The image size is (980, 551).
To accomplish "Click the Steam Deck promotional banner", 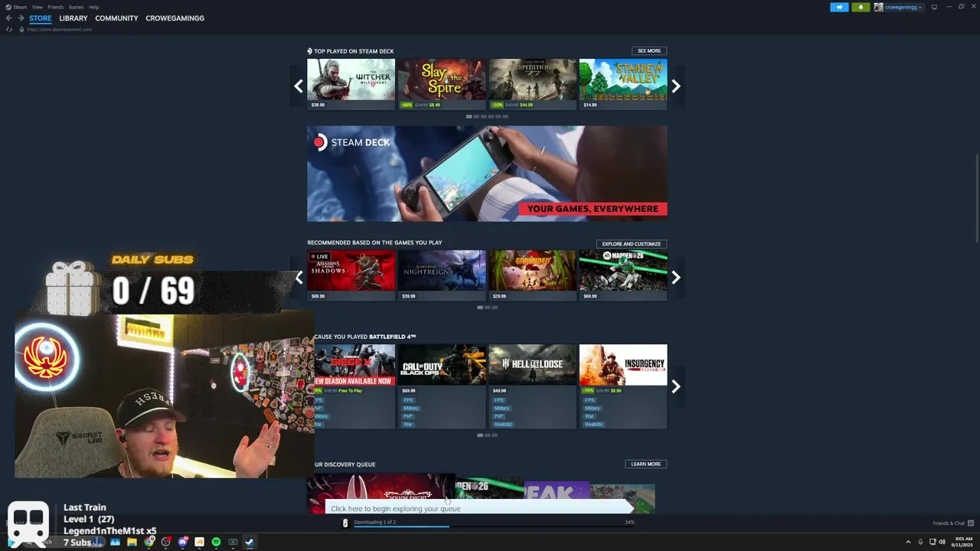I will [487, 174].
